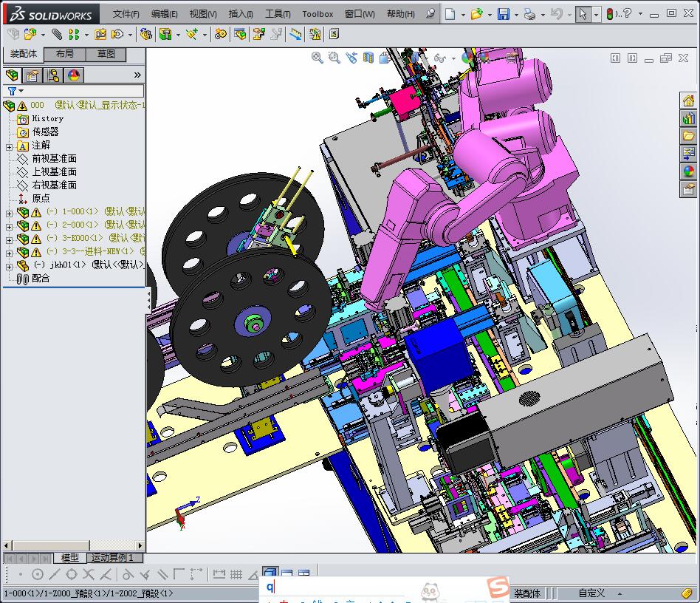Expand the 1-000<1> subassembly node

click(x=9, y=212)
